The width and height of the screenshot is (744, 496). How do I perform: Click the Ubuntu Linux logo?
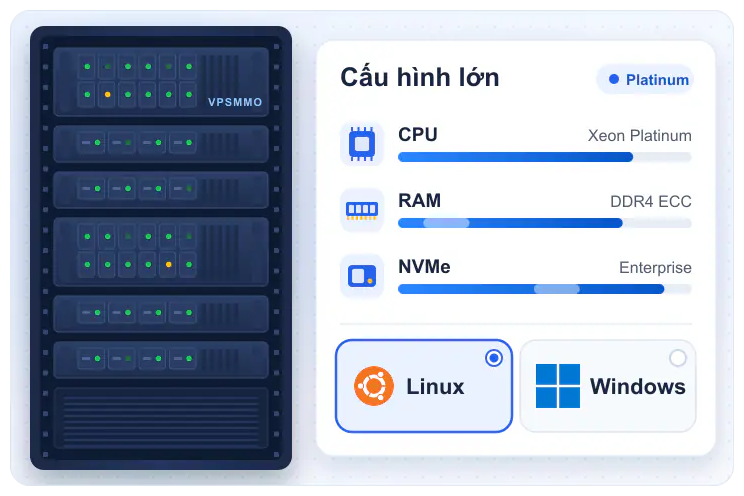(x=374, y=386)
